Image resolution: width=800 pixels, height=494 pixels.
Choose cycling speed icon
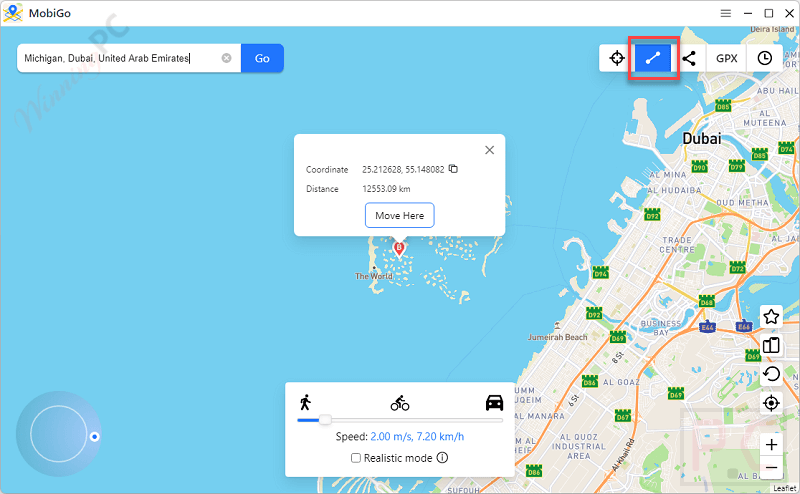(x=400, y=403)
